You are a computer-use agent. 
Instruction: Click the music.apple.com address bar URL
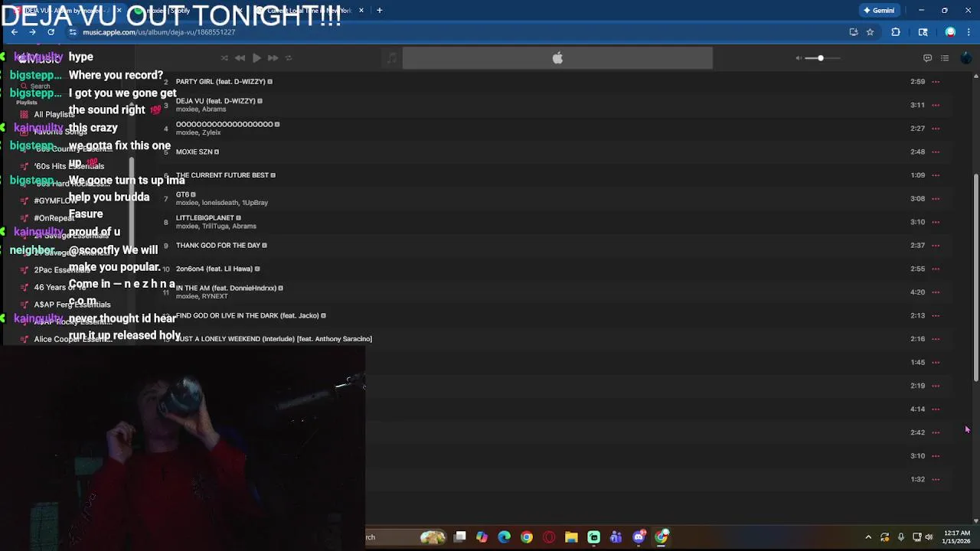158,32
